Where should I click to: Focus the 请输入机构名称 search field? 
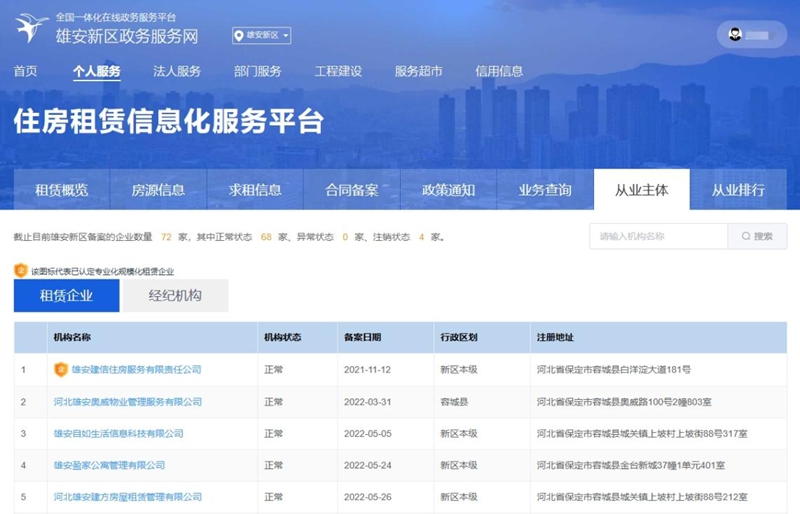pos(658,237)
